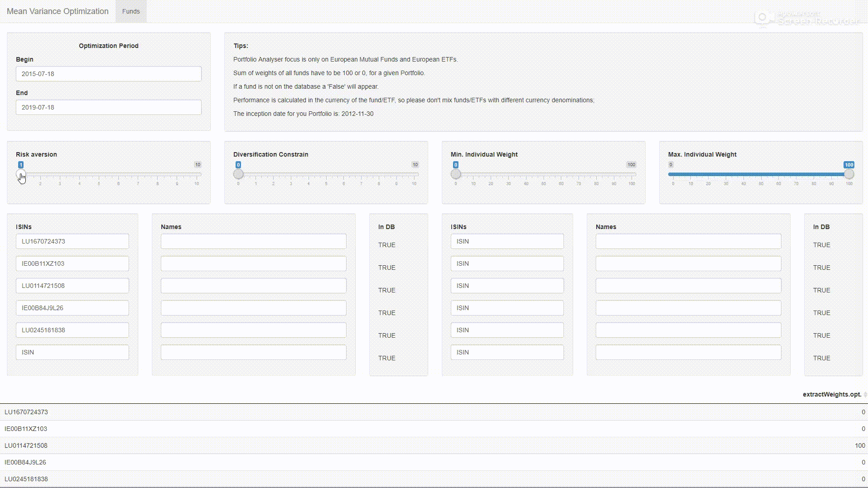This screenshot has width=868, height=488.
Task: Click the tip about 'False' appearing
Action: pos(306,86)
